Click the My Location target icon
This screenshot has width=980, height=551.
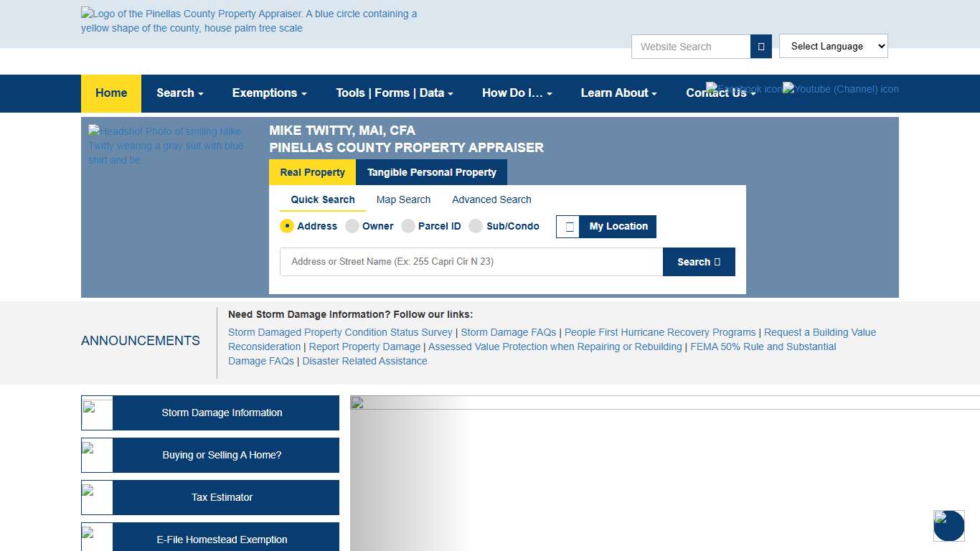(x=568, y=227)
